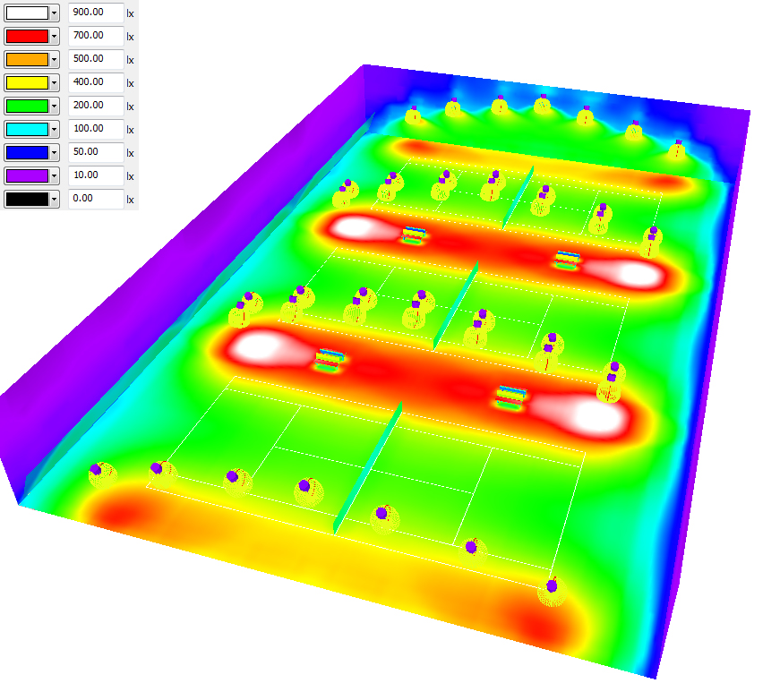Screen dimensions: 780x700
Task: Click the purple color swatch for 10 lx
Action: point(27,176)
